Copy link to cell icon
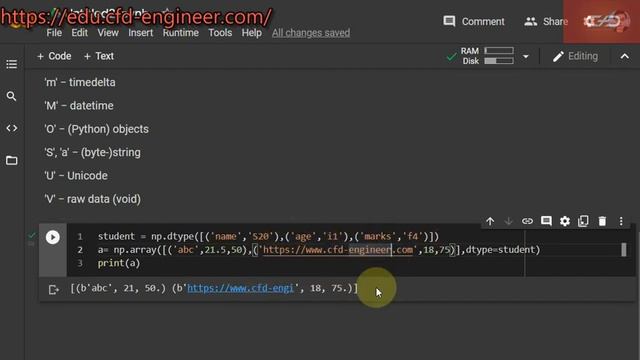640x360 pixels. pyautogui.click(x=527, y=221)
